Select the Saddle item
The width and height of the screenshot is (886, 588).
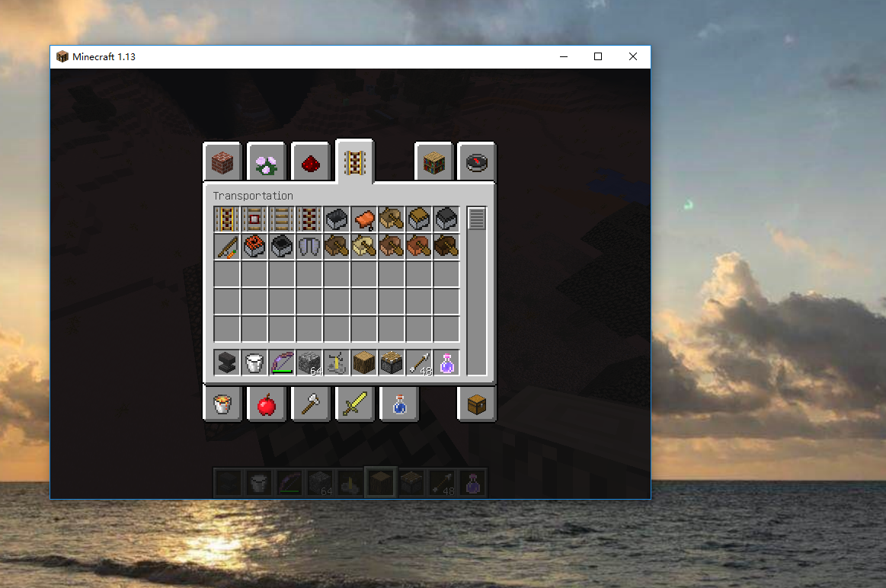pyautogui.click(x=364, y=219)
